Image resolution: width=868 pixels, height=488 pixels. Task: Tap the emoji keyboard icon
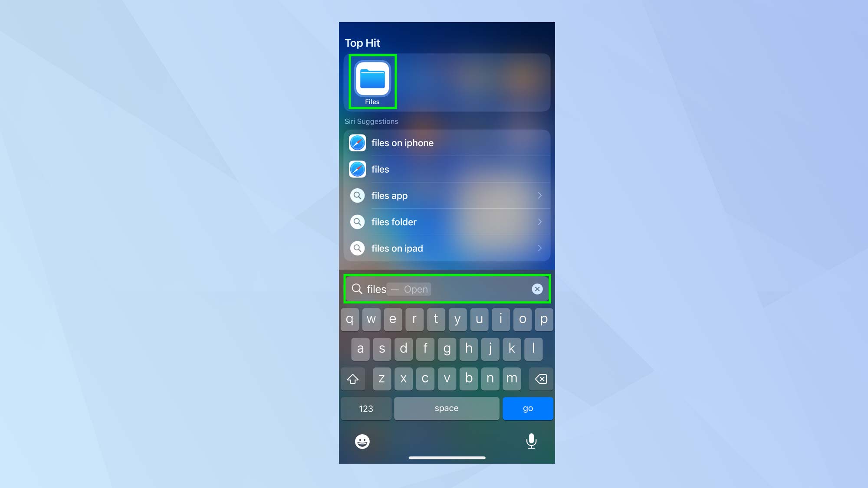(x=362, y=442)
